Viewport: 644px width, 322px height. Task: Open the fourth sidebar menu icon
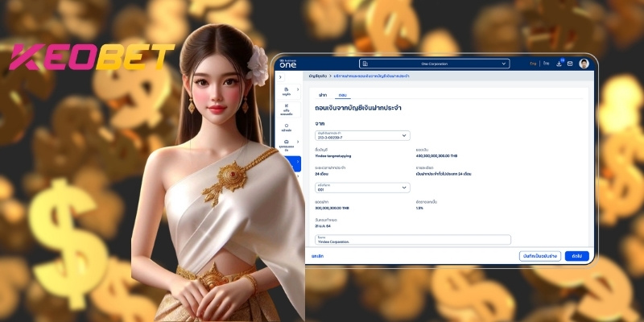287,145
